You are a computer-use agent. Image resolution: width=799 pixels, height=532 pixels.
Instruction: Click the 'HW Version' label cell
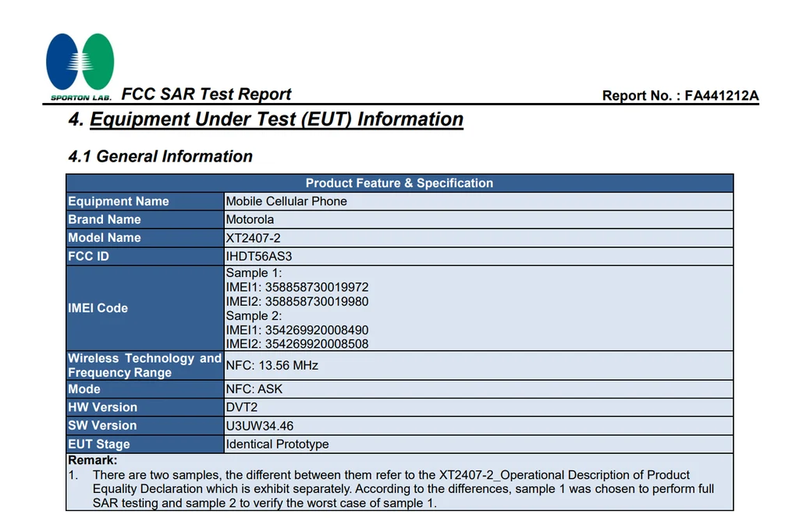pyautogui.click(x=145, y=408)
